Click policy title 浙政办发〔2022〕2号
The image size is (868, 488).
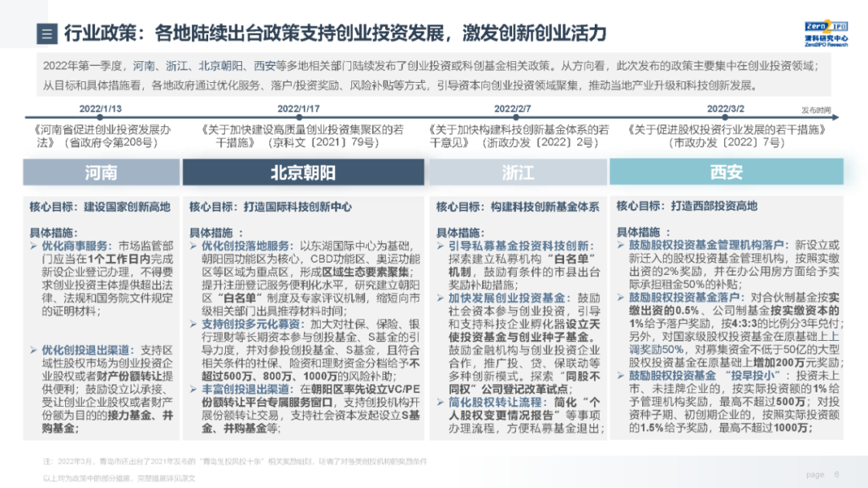pos(542,142)
